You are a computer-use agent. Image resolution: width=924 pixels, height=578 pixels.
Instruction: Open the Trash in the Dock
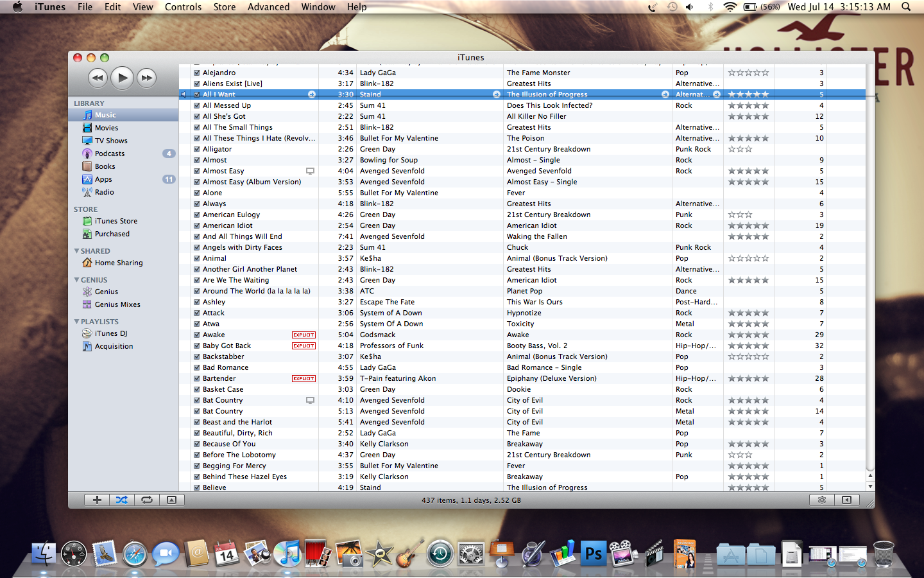tap(884, 554)
